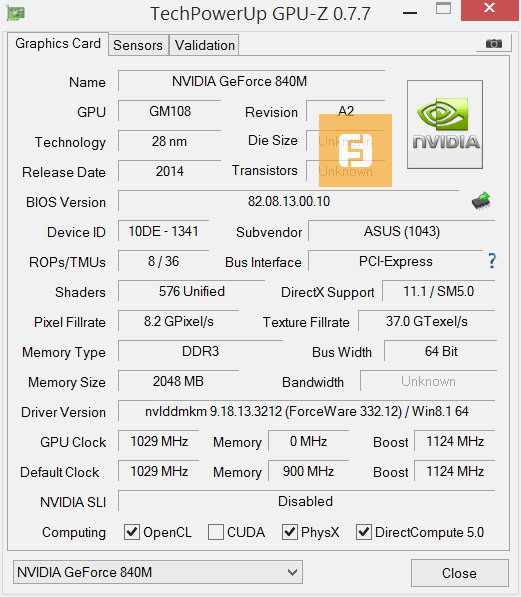Select the Graphics Card tab

pos(58,43)
